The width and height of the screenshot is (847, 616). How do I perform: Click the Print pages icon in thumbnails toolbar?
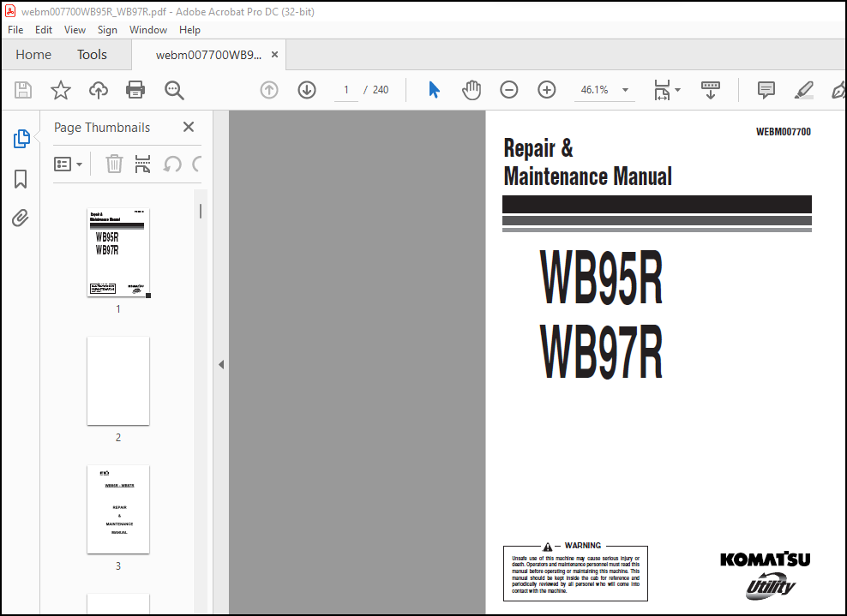pos(142,164)
